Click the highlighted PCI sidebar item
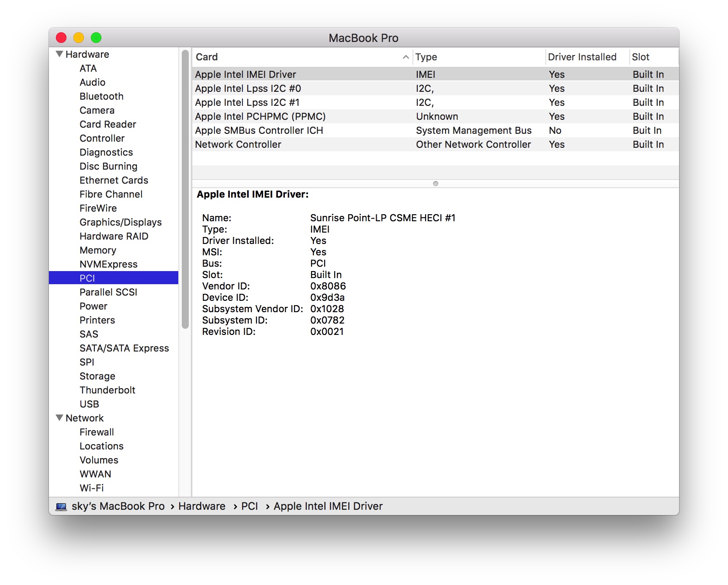This screenshot has height=585, width=728. 114,278
